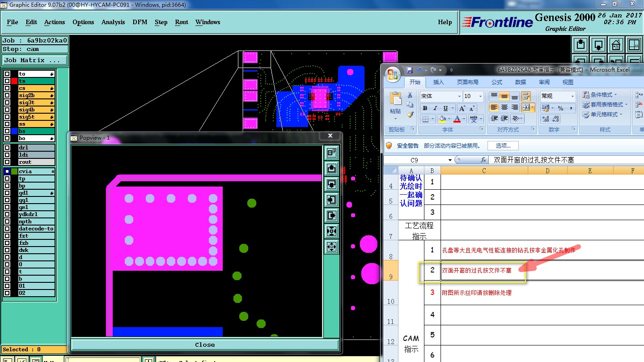Click the fx insert function icon
The width and height of the screenshot is (644, 362).
(483, 160)
